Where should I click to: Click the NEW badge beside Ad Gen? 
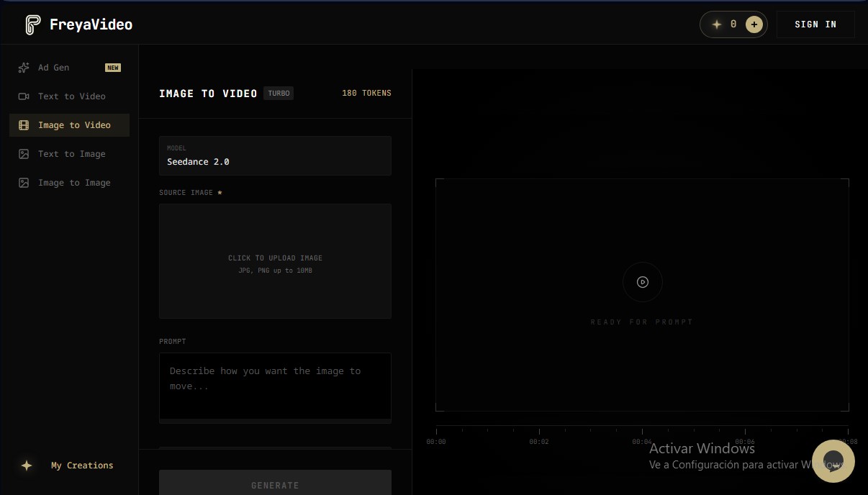point(113,68)
